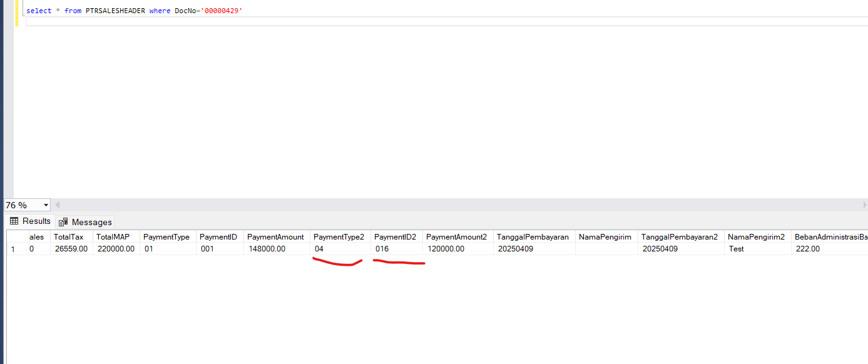Select the 120000.00 PaymentAmount2 cell
This screenshot has width=868, height=364.
[x=458, y=249]
